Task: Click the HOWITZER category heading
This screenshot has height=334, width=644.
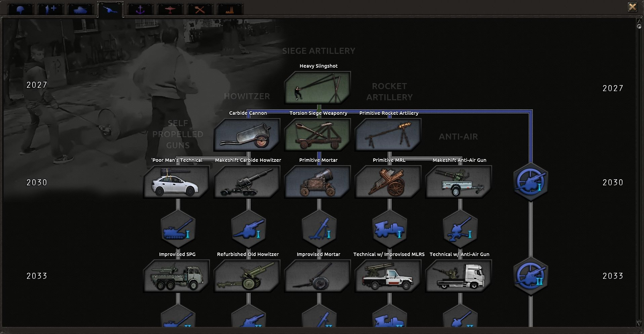Action: coord(247,96)
